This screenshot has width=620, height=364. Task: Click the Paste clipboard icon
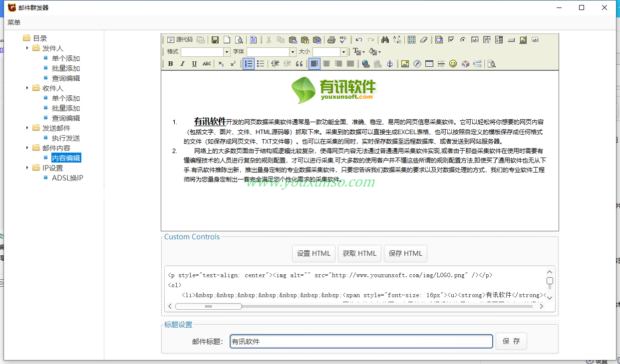tap(293, 40)
